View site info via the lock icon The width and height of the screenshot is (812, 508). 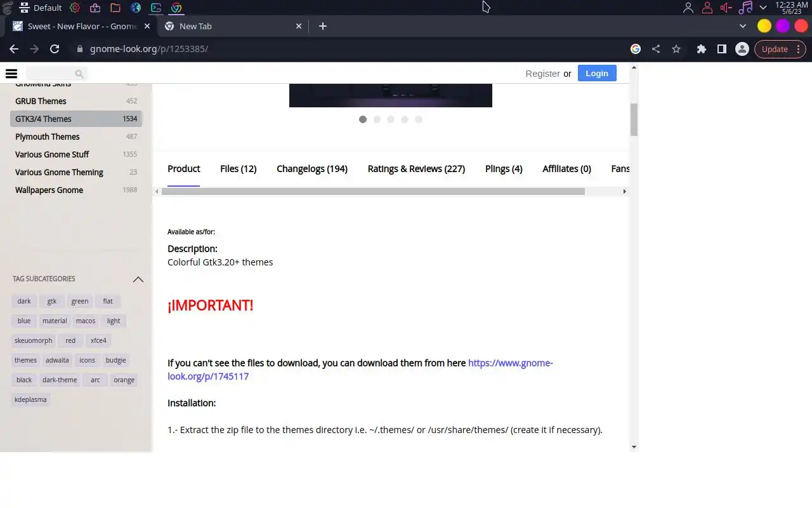click(x=80, y=49)
